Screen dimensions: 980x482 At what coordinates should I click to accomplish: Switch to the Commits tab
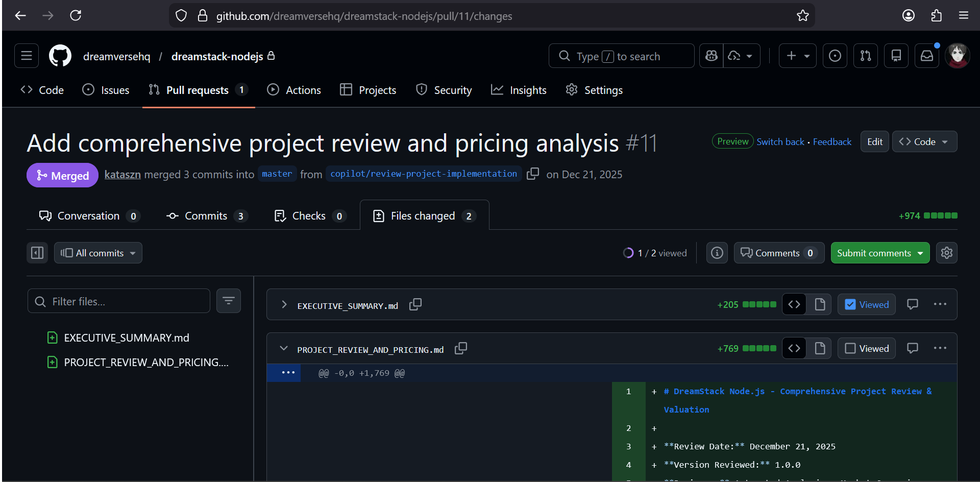pos(206,215)
